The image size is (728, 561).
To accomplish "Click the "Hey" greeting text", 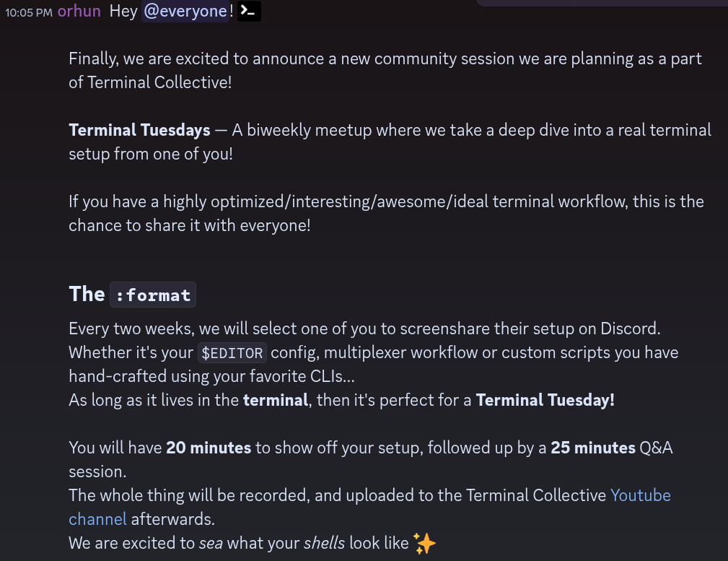I will click(x=123, y=12).
